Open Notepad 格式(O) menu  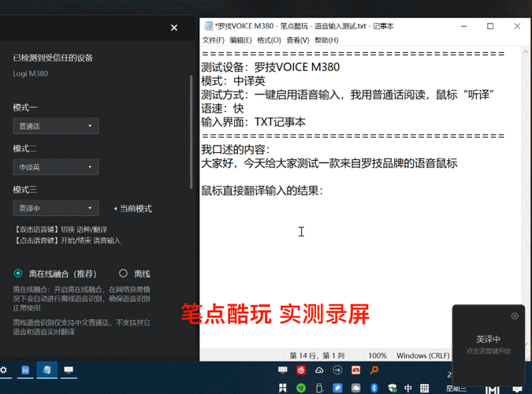(x=269, y=40)
